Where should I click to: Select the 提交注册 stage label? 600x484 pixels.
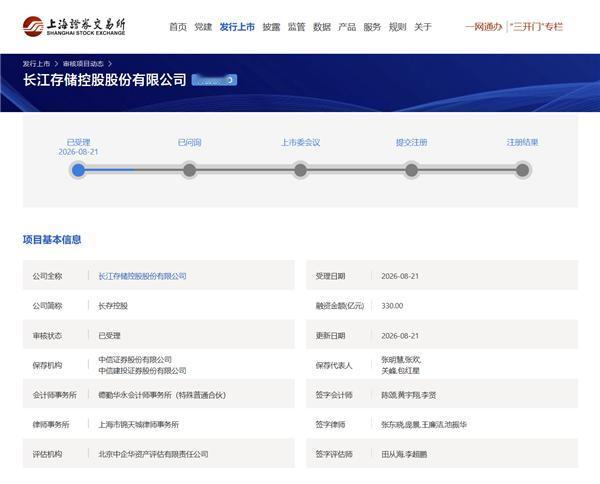click(x=411, y=142)
